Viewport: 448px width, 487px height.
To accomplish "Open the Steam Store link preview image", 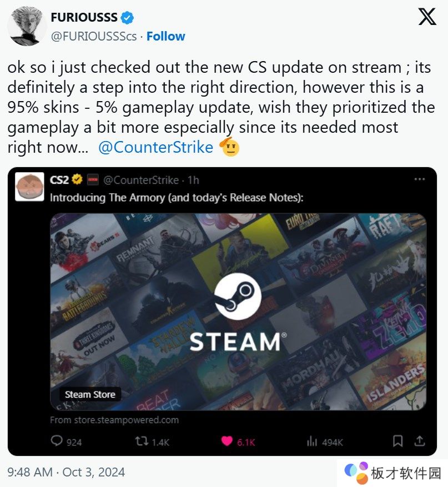I will point(238,312).
